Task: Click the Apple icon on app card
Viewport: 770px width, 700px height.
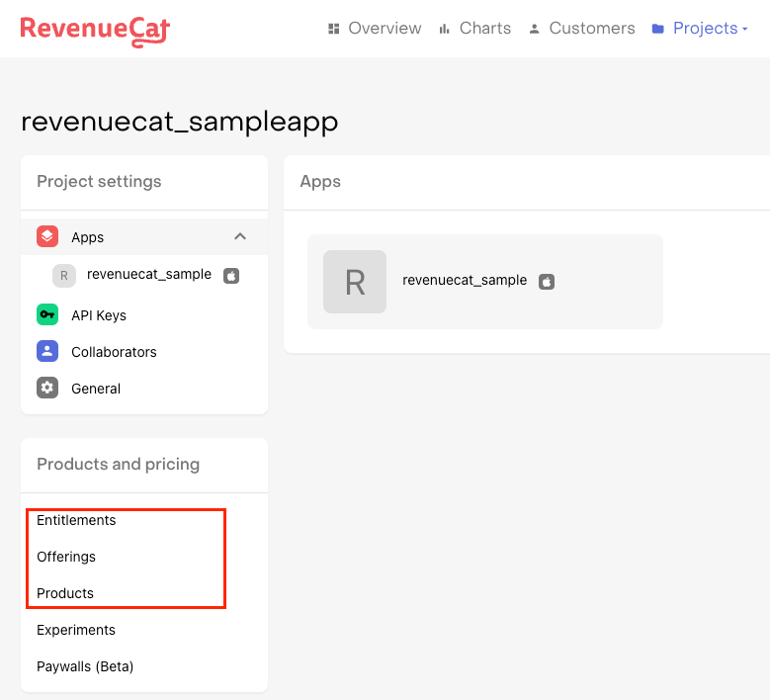Action: coord(547,282)
